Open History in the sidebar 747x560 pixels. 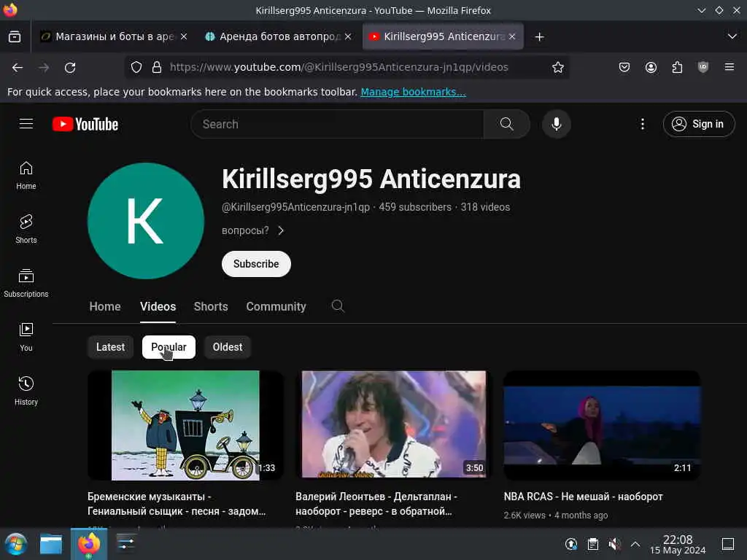point(26,392)
